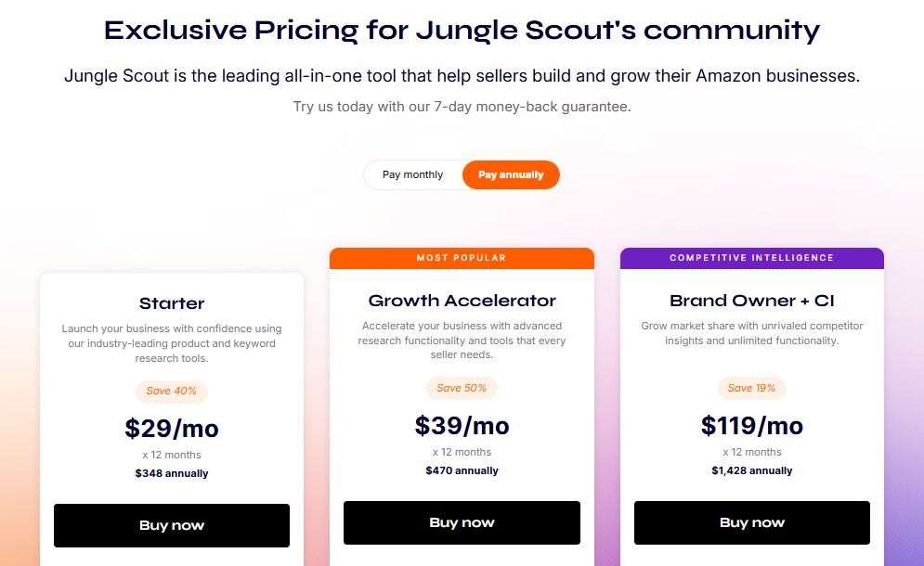Click Buy now for the Starter plan
Image resolution: width=924 pixels, height=566 pixels.
tap(171, 525)
